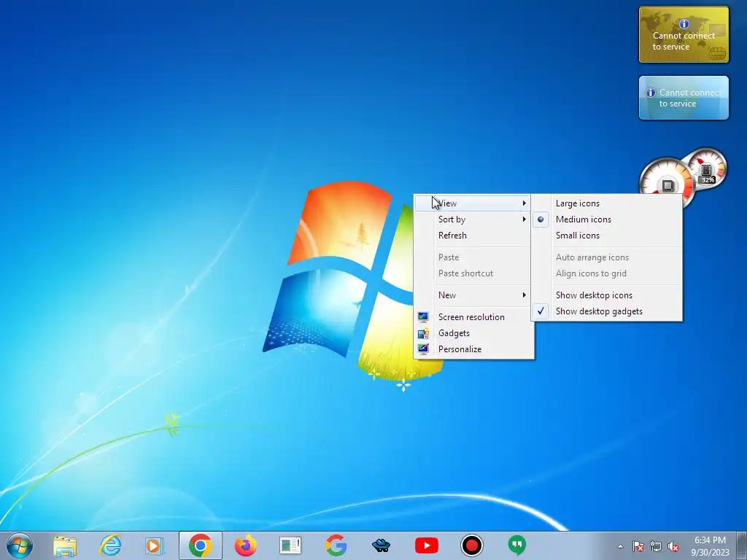Open the Windows Start orb

click(x=20, y=545)
